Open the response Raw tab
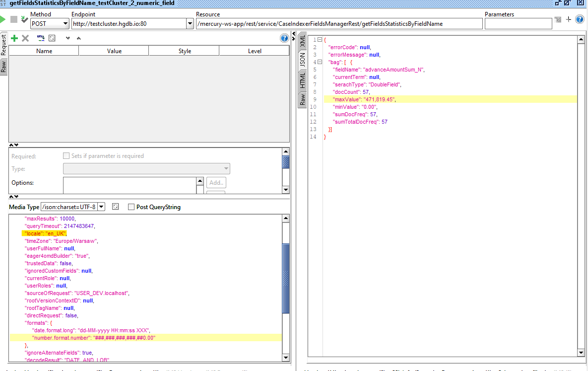This screenshot has width=588, height=371. click(302, 99)
